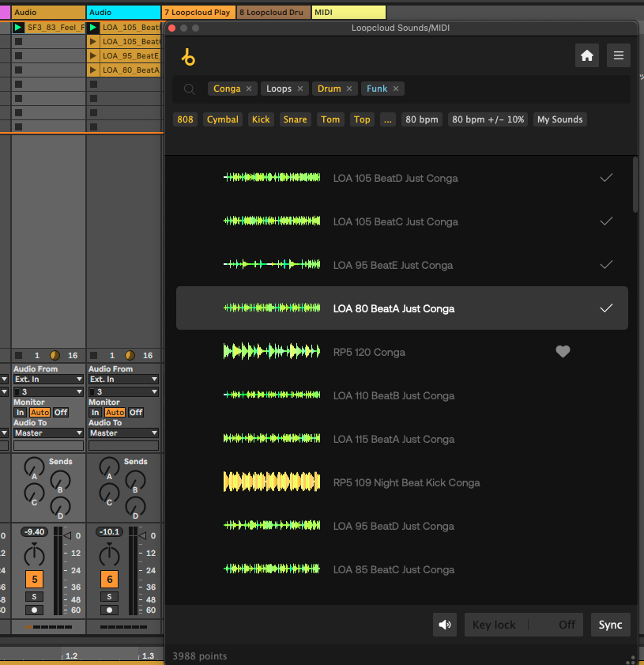Screen dimensions: 644x665
Task: Select the MIDI track header
Action: click(x=348, y=13)
